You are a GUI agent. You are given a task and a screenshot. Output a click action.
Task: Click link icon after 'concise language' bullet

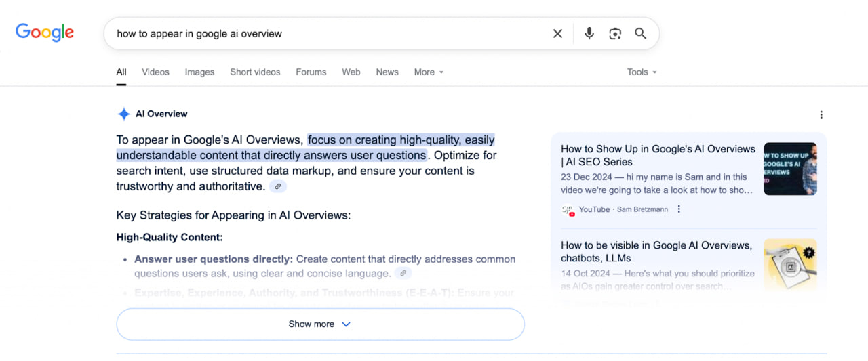403,274
